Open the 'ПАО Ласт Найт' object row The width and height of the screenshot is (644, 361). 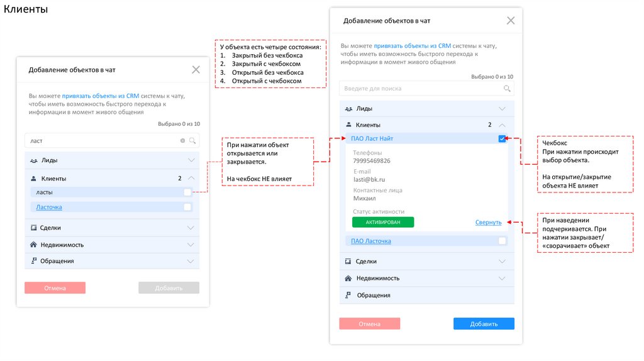(372, 138)
